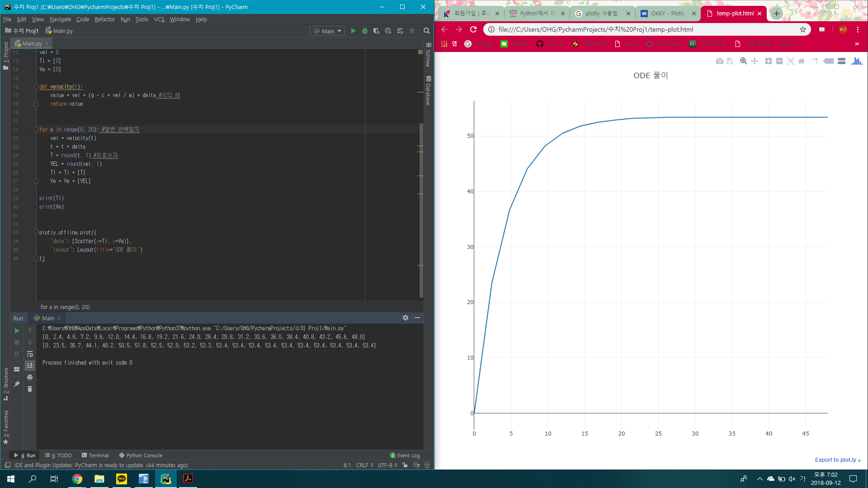
Task: Click the concurrency diagram run icon
Action: (400, 31)
